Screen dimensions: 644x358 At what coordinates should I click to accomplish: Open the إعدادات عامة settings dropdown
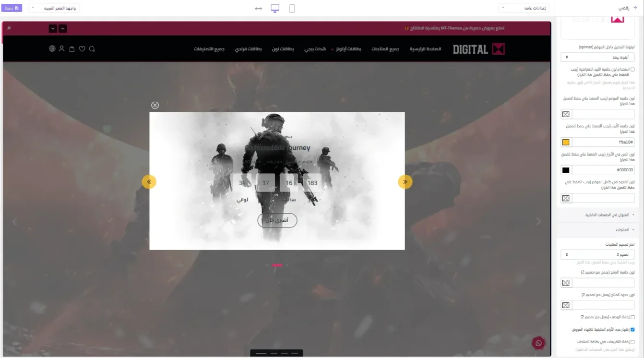coord(524,8)
